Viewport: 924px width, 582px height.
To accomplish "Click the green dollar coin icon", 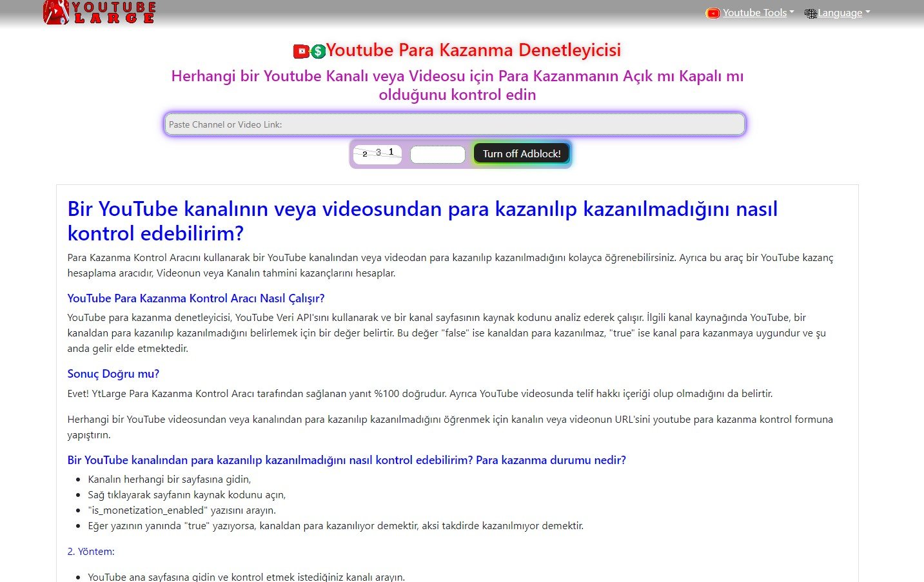I will click(x=318, y=52).
